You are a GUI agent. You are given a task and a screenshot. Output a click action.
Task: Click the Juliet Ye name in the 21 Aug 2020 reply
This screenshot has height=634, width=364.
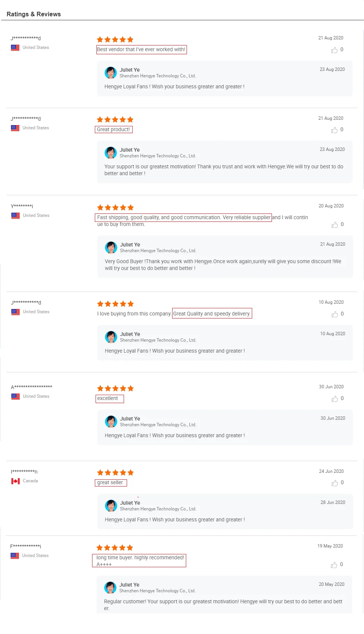[130, 245]
